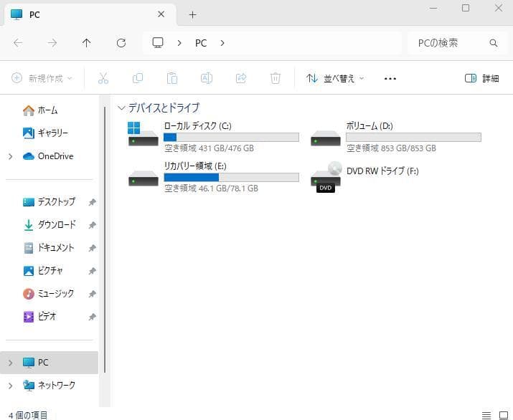The height and width of the screenshot is (420, 513).
Task: Unpin ピクチャ using its pin icon
Action: (x=93, y=271)
